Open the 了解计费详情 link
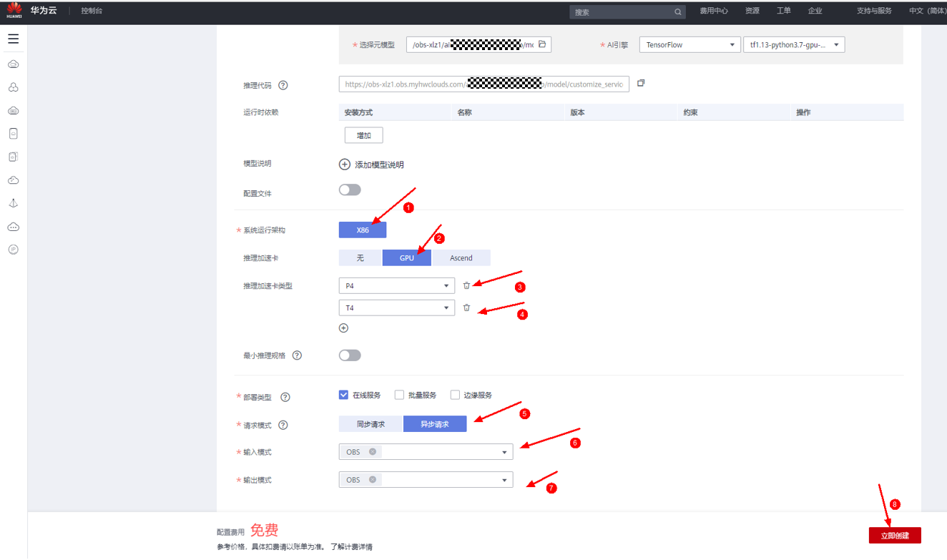 [351, 547]
